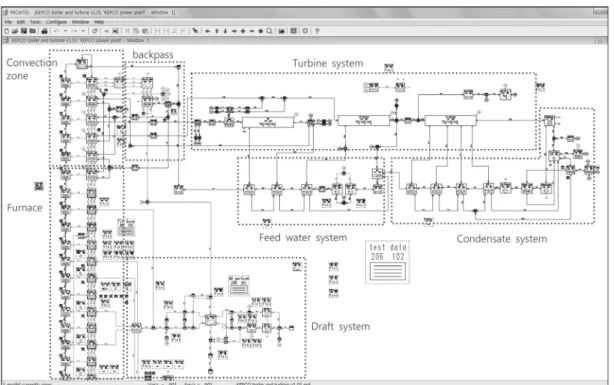Expand the Redo history dropdown arrow
Viewport: 614px width, 385px height.
coord(83,31)
